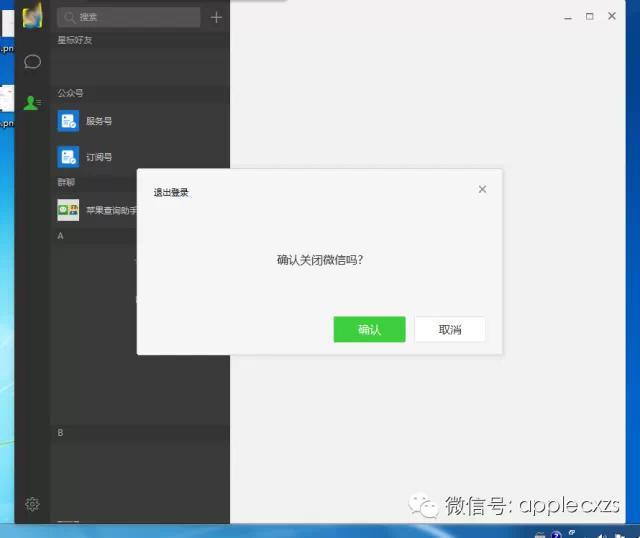Screen dimensions: 640x538
Task: Maximize the WeChat window
Action: pyautogui.click(x=589, y=16)
